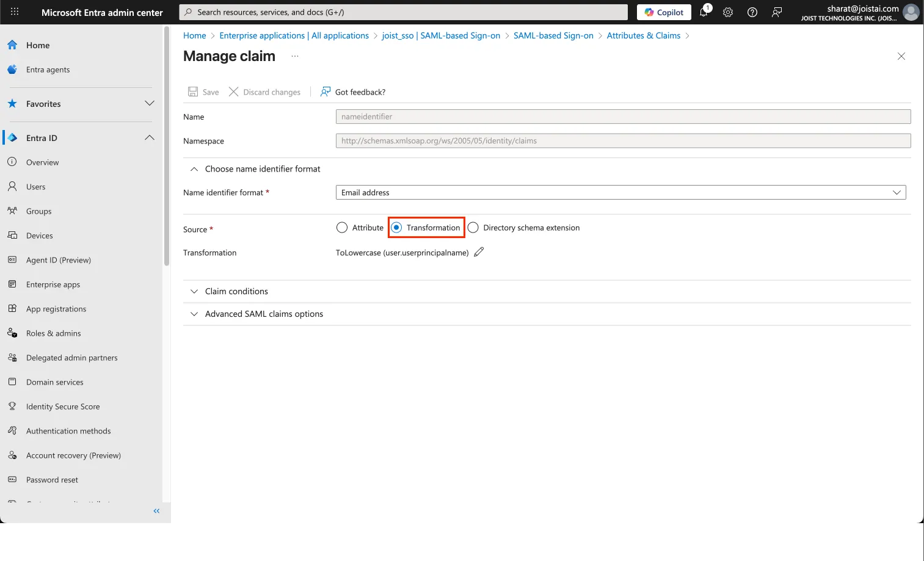This screenshot has height=561, width=924.
Task: Click the top bar feedback icon
Action: point(777,12)
